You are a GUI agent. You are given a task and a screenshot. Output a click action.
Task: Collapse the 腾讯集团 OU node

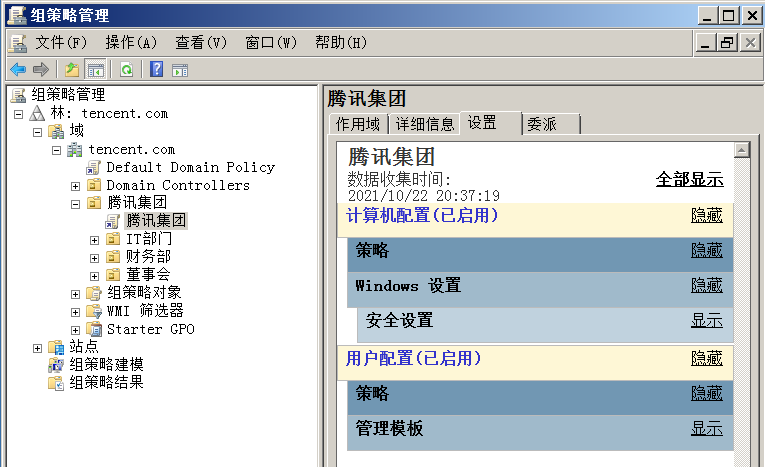point(75,204)
